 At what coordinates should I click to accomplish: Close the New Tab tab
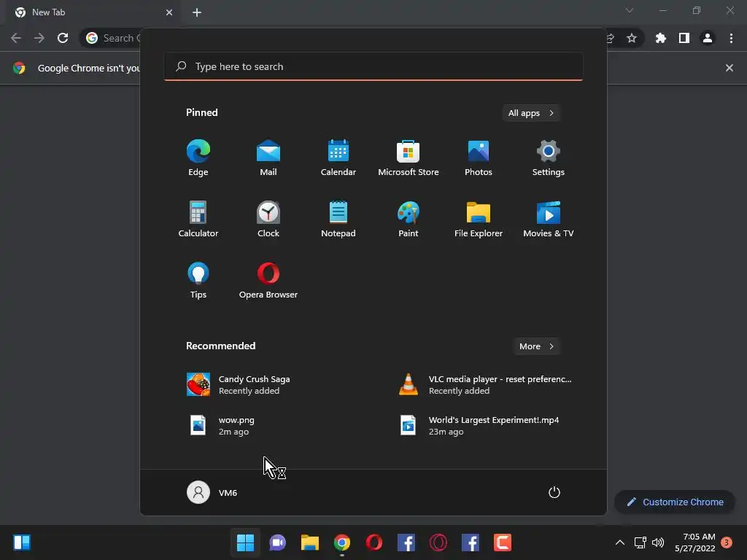coord(169,12)
